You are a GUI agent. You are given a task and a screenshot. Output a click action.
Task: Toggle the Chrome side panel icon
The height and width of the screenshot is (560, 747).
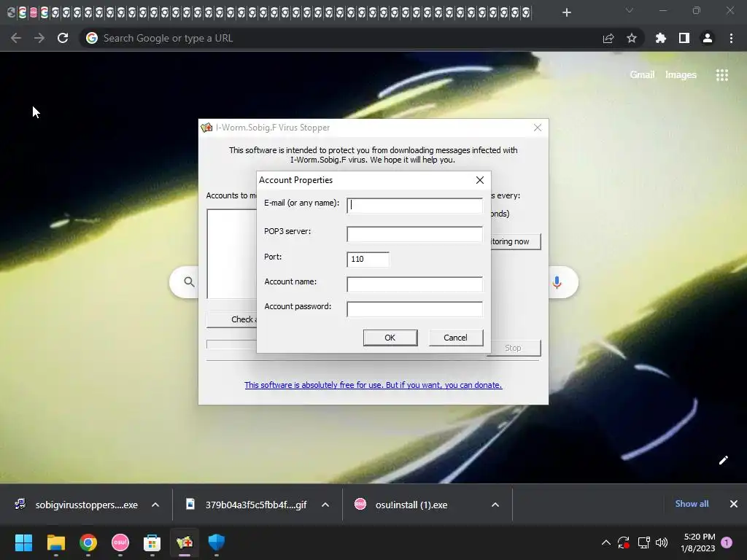pyautogui.click(x=684, y=38)
